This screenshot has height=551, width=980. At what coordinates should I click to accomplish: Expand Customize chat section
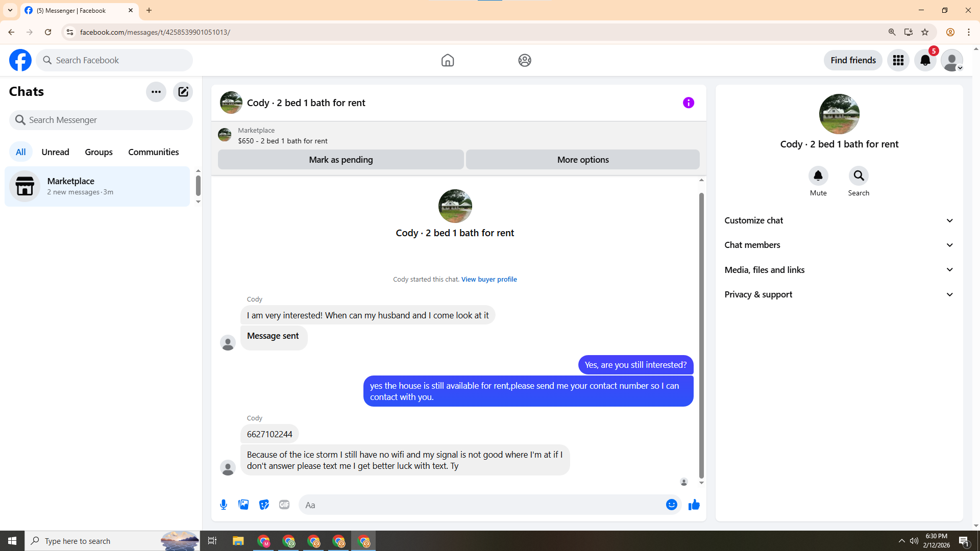(839, 220)
